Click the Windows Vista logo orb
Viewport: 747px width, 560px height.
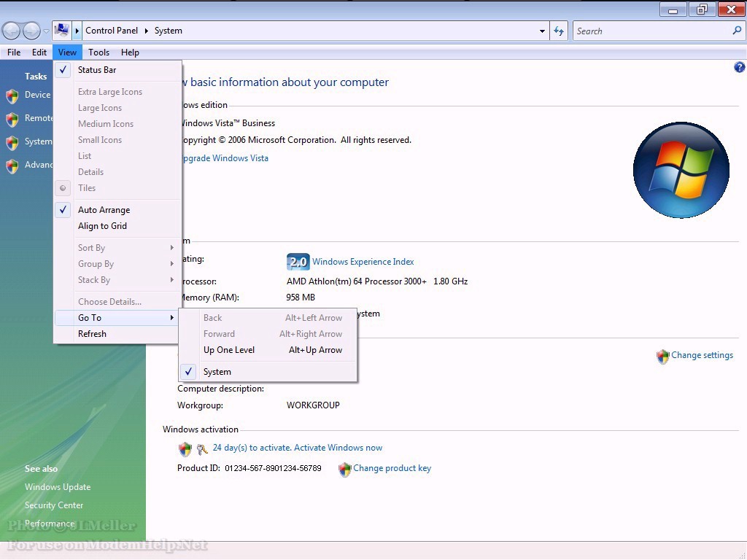(681, 170)
